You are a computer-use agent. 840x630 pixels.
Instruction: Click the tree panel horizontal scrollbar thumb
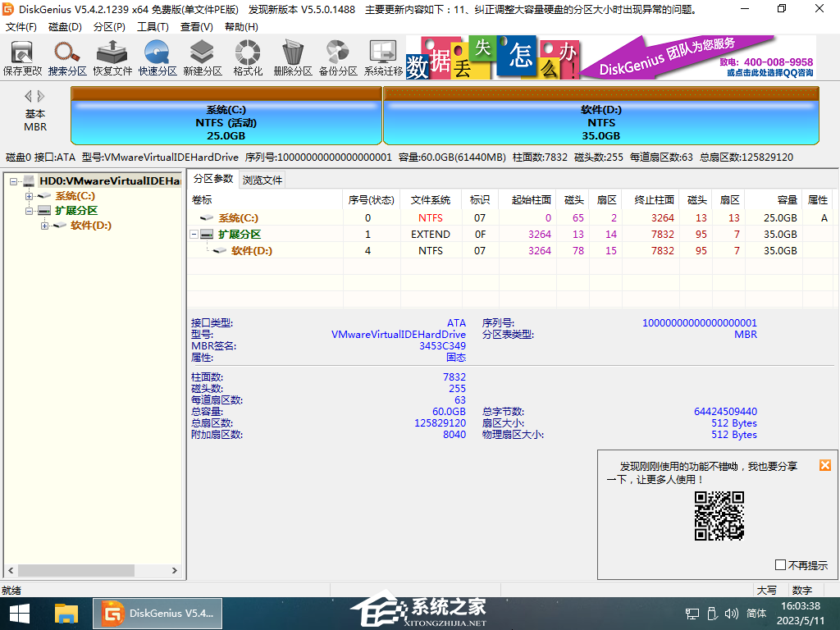coord(76,571)
